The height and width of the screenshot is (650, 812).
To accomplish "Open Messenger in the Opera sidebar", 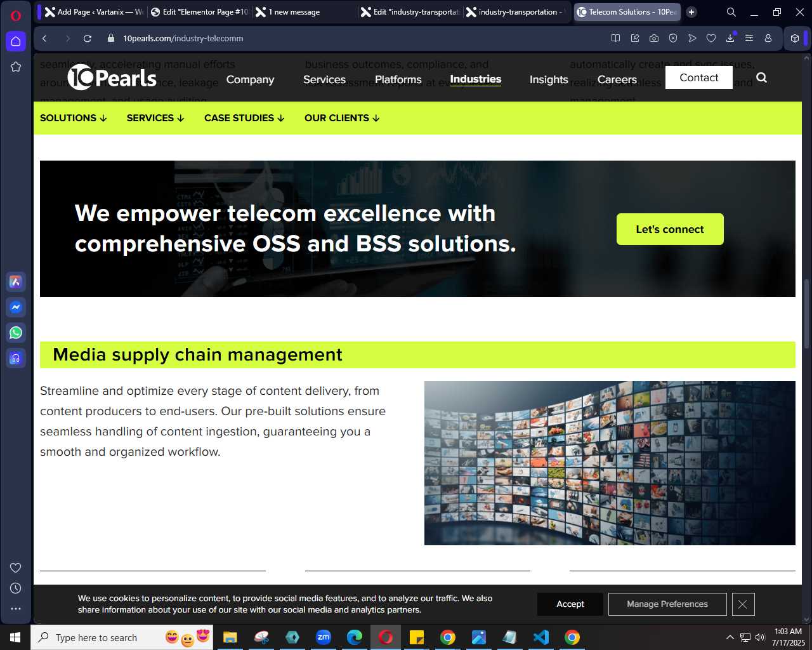I will click(16, 307).
